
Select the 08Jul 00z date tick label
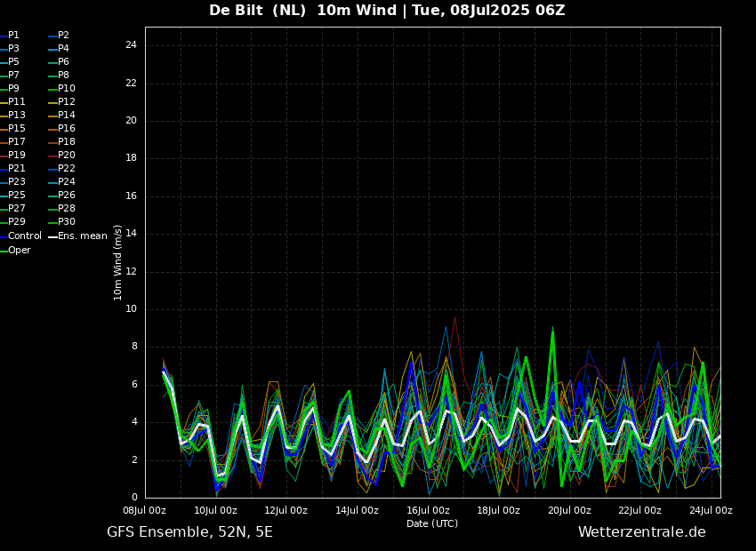tap(144, 511)
